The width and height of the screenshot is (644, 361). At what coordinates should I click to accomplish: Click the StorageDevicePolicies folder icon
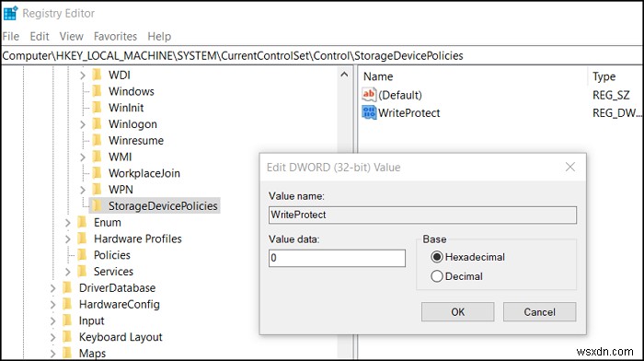click(x=98, y=205)
